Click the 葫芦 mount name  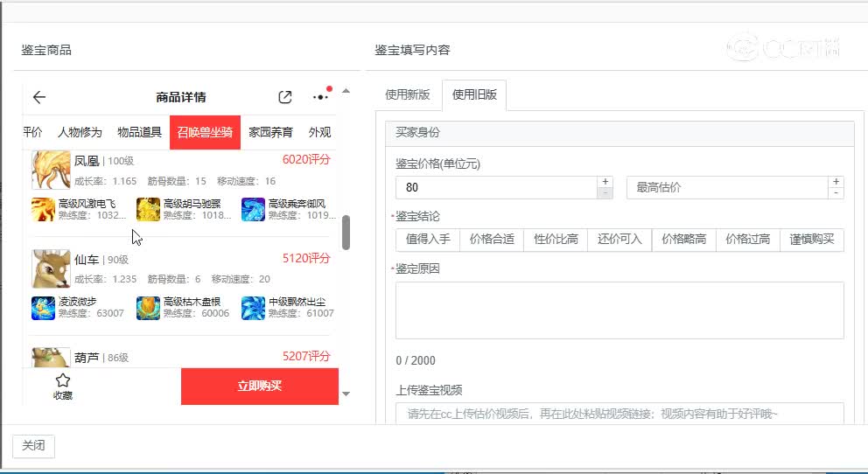(87, 358)
